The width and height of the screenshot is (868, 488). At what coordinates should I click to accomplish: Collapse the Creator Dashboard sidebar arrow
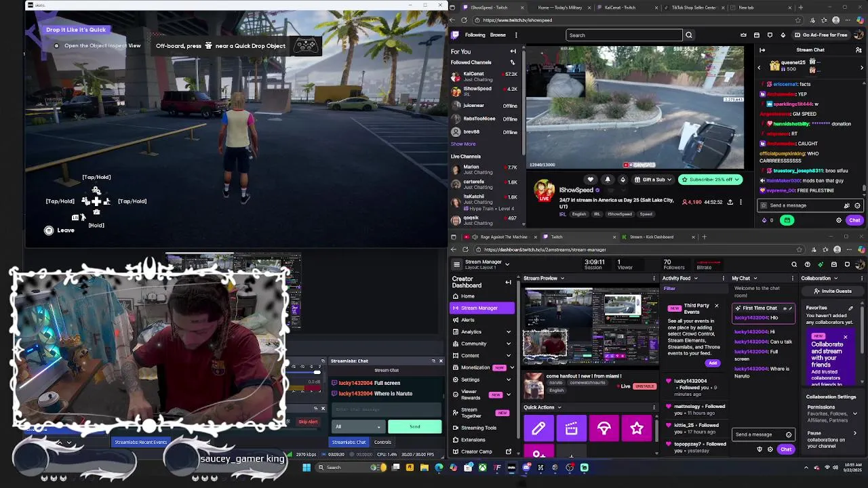tap(508, 282)
